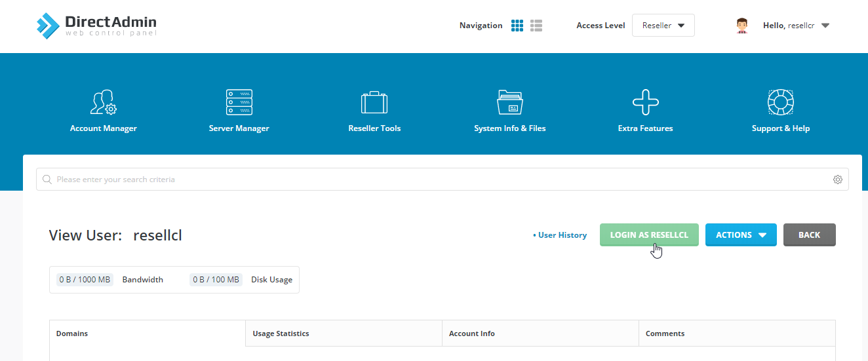The image size is (868, 361).
Task: Open the Server Manager icon
Action: point(239,102)
